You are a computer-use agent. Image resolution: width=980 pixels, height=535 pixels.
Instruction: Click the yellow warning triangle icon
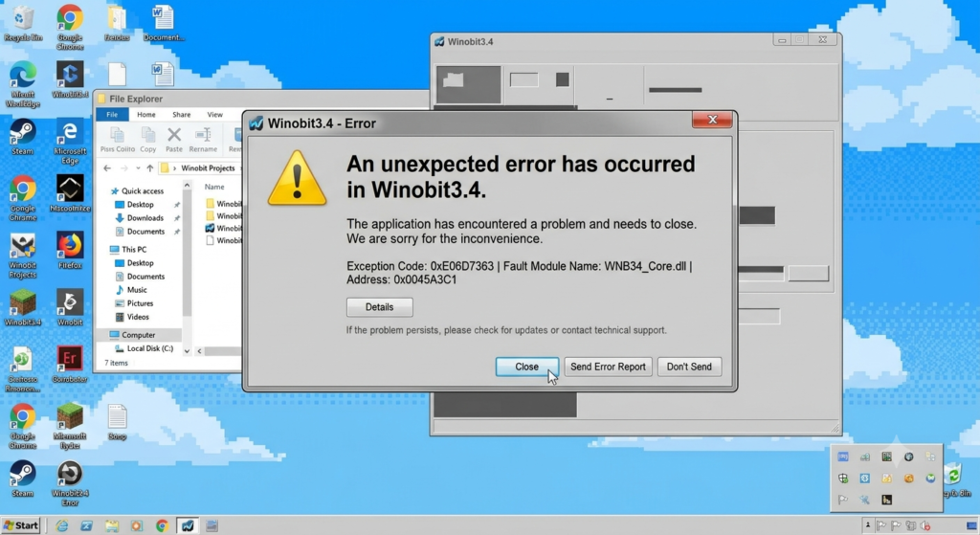pos(297,178)
